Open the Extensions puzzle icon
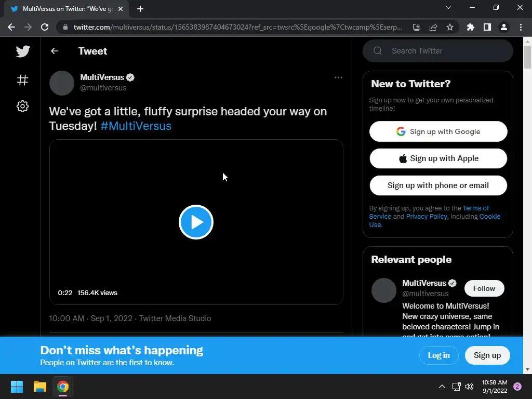The width and height of the screenshot is (532, 399). [x=470, y=27]
